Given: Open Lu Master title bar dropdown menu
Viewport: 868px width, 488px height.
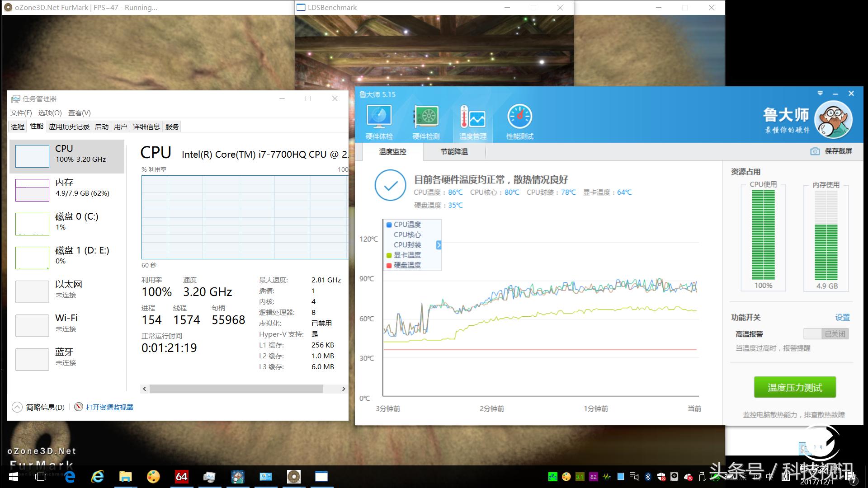Looking at the screenshot, I should [x=820, y=94].
